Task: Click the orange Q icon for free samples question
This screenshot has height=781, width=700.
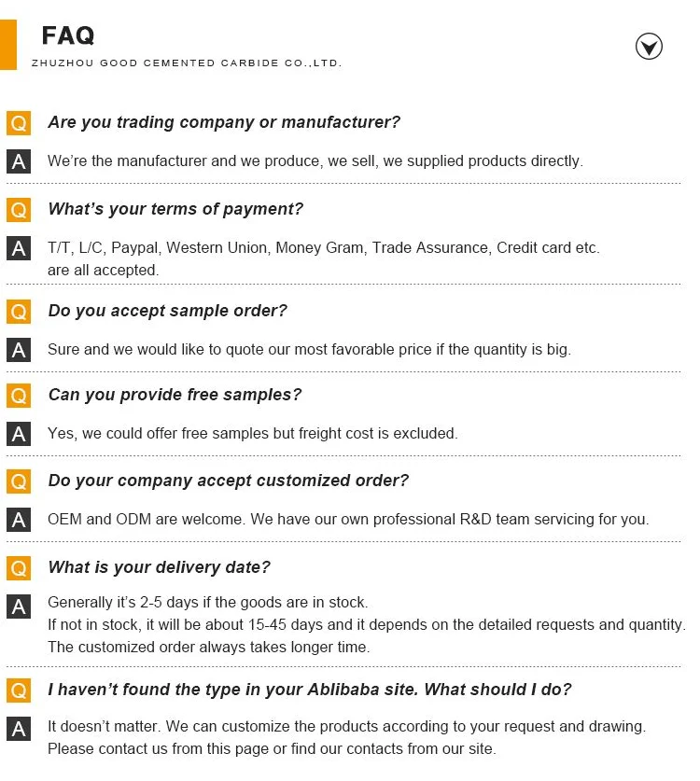Action: (x=19, y=396)
